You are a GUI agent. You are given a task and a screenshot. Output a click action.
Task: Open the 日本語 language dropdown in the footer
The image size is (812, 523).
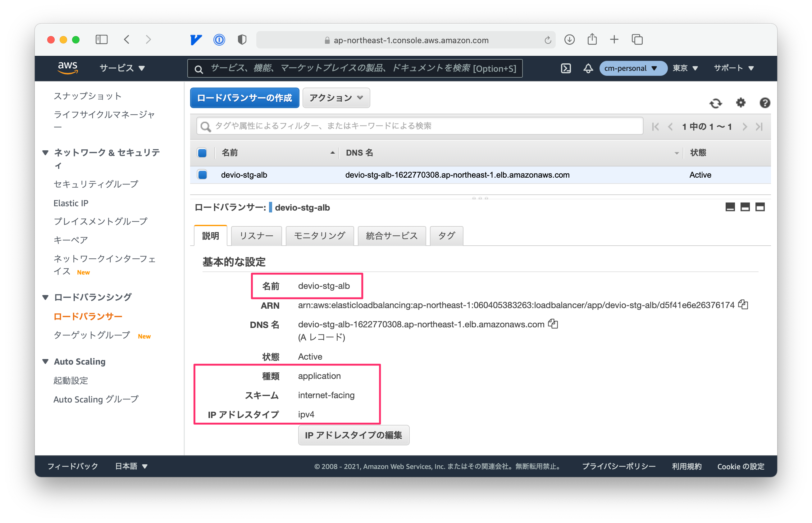[x=130, y=466]
